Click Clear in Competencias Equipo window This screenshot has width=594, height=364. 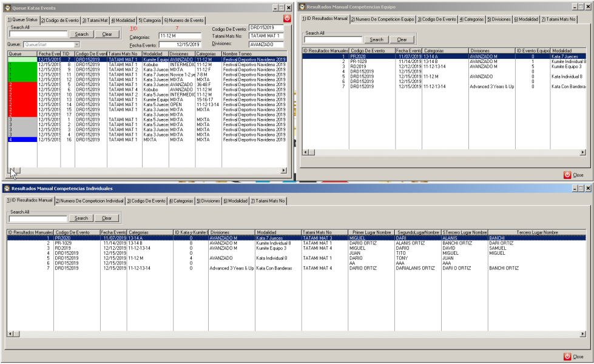coord(402,40)
